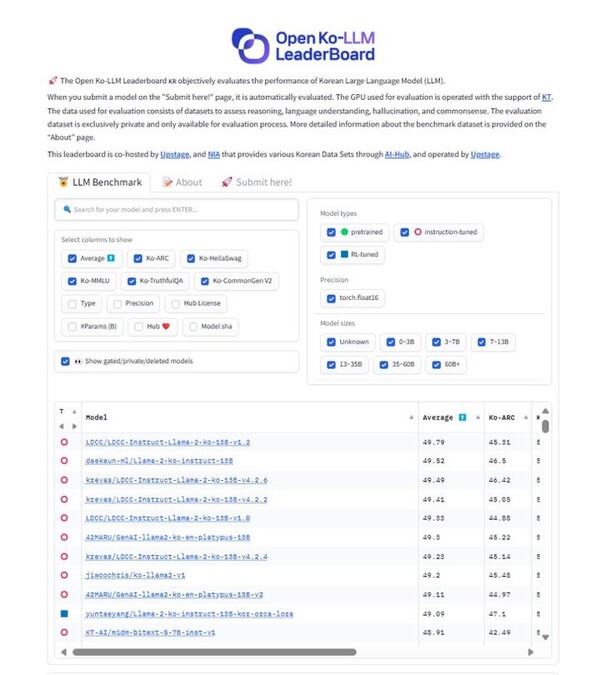Uncheck the 0~3B model size
The width and height of the screenshot is (600, 675).
(390, 342)
